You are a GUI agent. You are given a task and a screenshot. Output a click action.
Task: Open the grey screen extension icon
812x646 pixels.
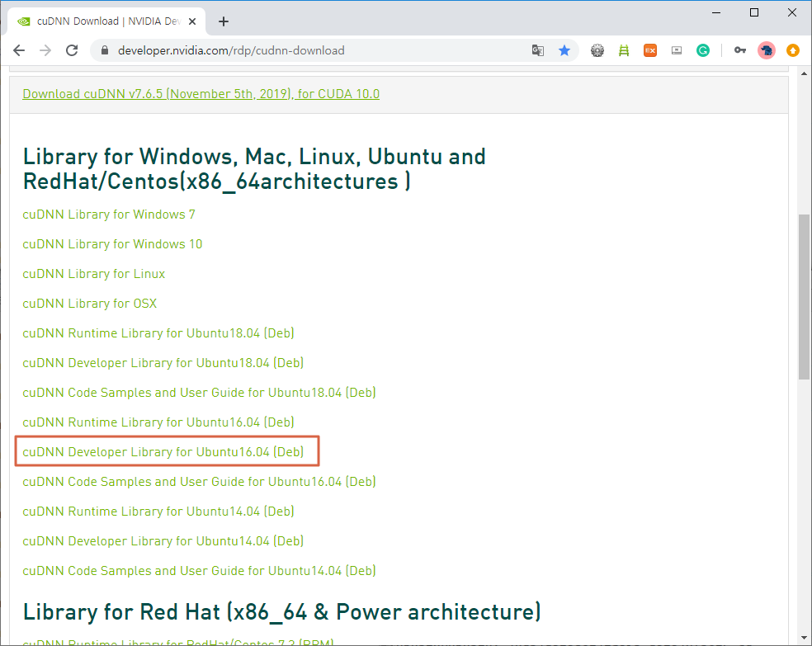coord(677,50)
